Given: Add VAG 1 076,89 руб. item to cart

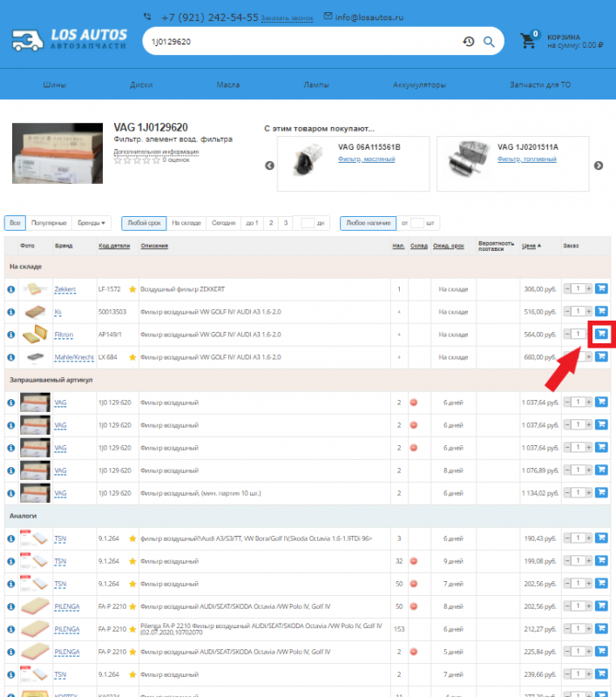Looking at the screenshot, I should click(x=601, y=470).
